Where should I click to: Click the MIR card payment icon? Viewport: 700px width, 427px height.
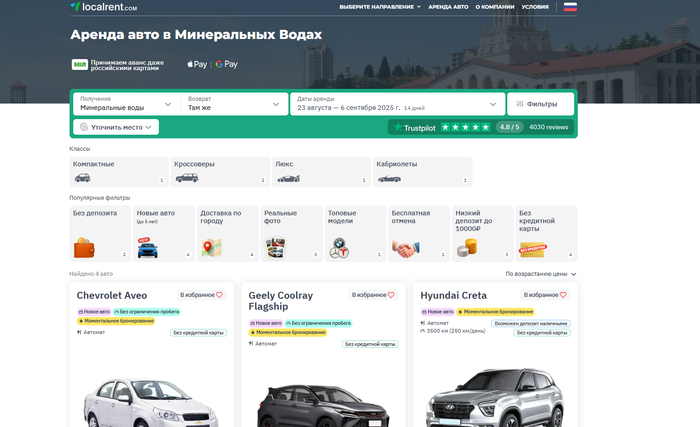(x=80, y=65)
